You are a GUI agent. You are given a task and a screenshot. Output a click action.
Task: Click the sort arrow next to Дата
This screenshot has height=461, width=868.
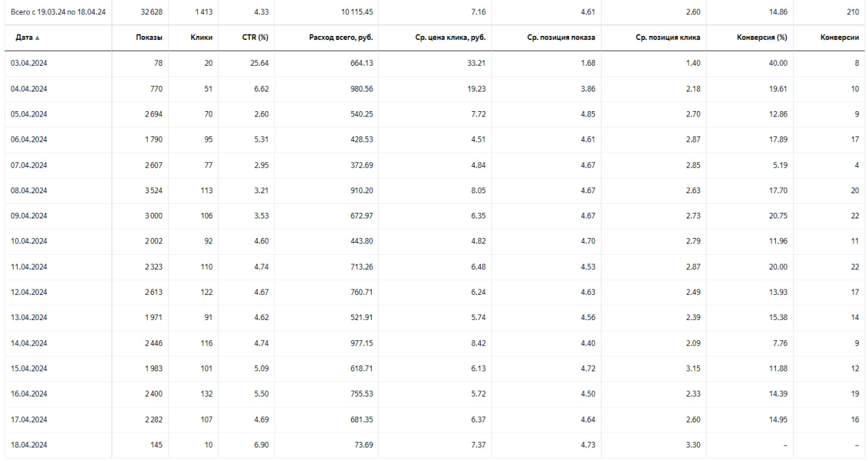point(37,38)
